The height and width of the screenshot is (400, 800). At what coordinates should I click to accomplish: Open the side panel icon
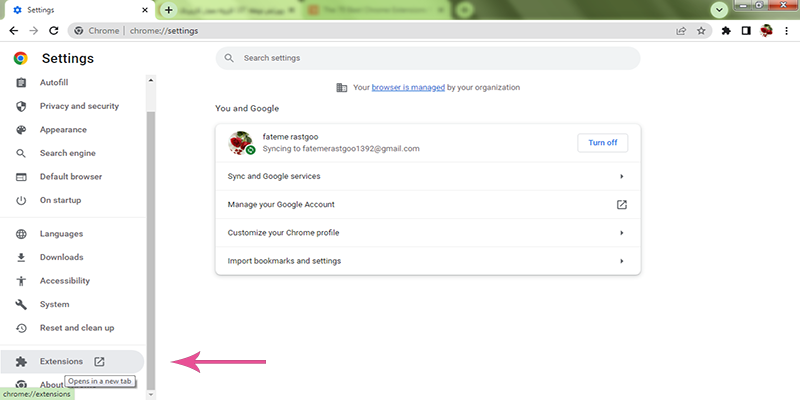click(746, 31)
